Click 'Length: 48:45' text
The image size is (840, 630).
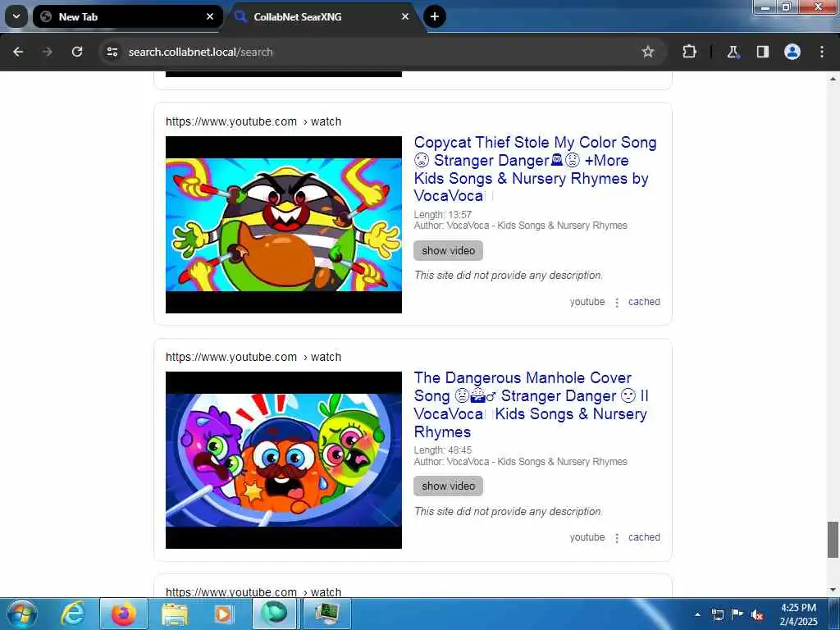coord(442,450)
